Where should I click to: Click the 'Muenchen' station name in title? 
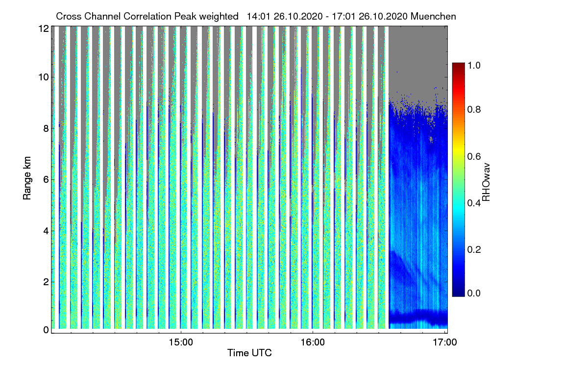pyautogui.click(x=434, y=16)
